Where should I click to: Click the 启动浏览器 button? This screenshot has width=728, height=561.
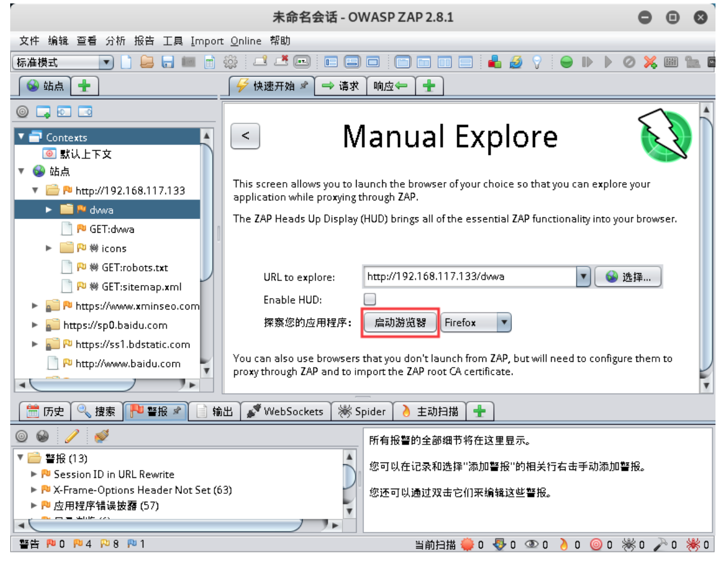400,323
